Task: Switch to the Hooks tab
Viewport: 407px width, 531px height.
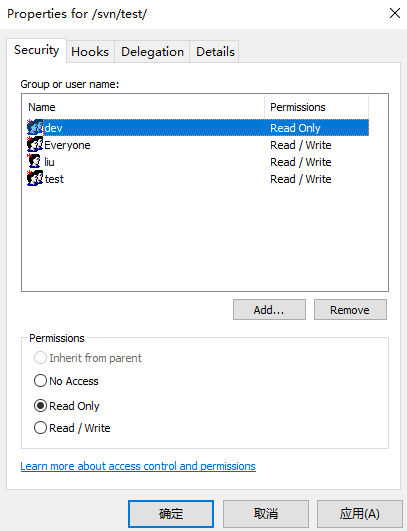Action: click(90, 51)
